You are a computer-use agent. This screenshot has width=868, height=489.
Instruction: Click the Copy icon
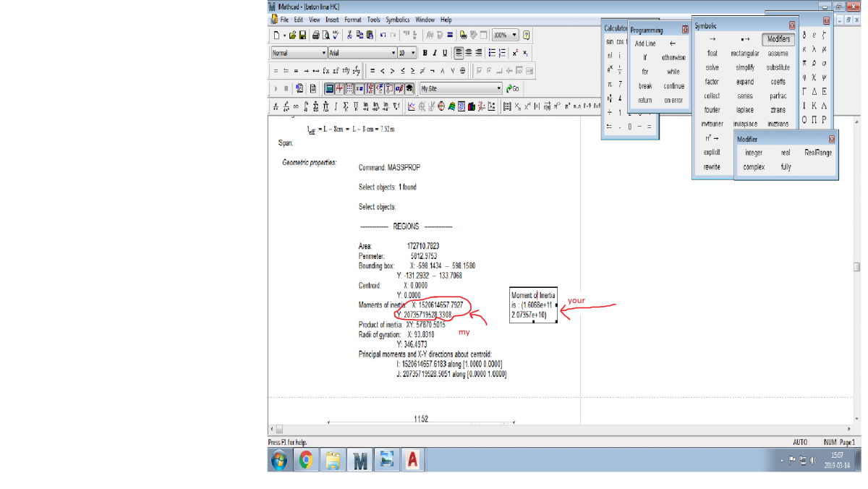(x=359, y=35)
